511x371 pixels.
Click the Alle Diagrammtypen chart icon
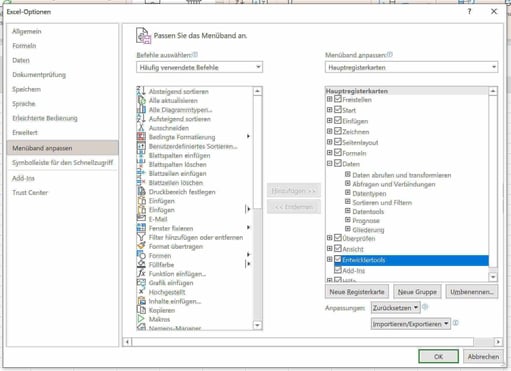[x=141, y=109]
